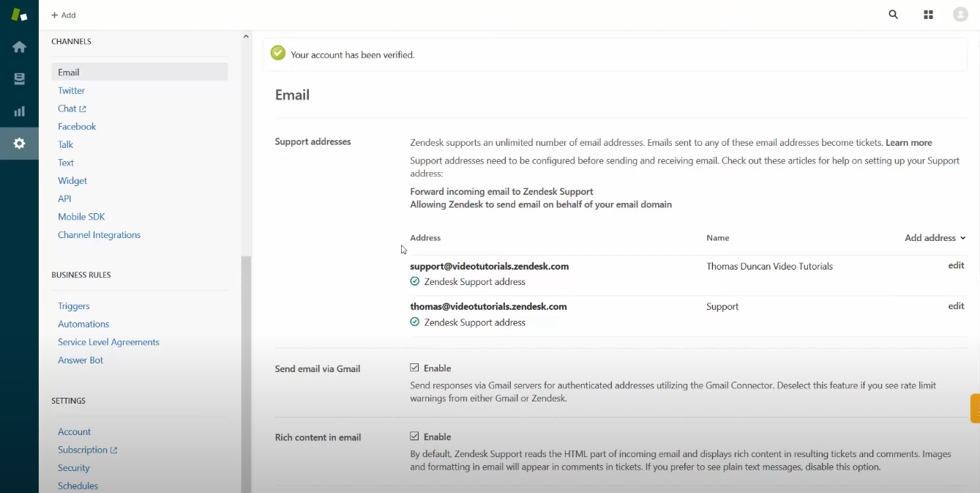Click the name Thomas Duncan Video Tutorials

coord(769,267)
